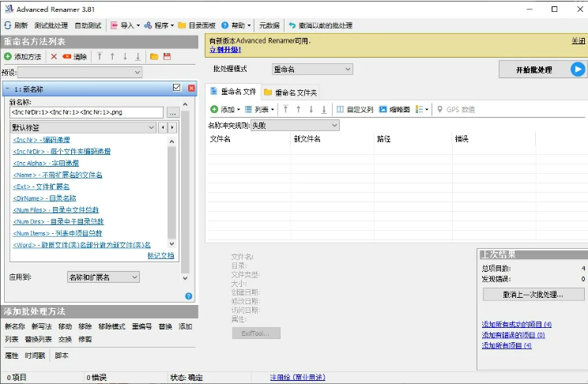588x384 pixels.
Task: Move method down arrow icon in method list
Action: [x=125, y=57]
